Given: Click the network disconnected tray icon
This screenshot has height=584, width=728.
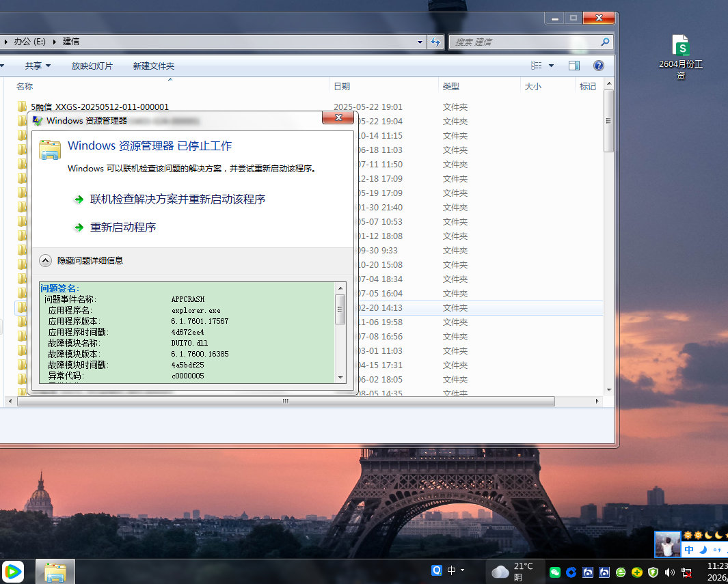Looking at the screenshot, I should click(686, 573).
